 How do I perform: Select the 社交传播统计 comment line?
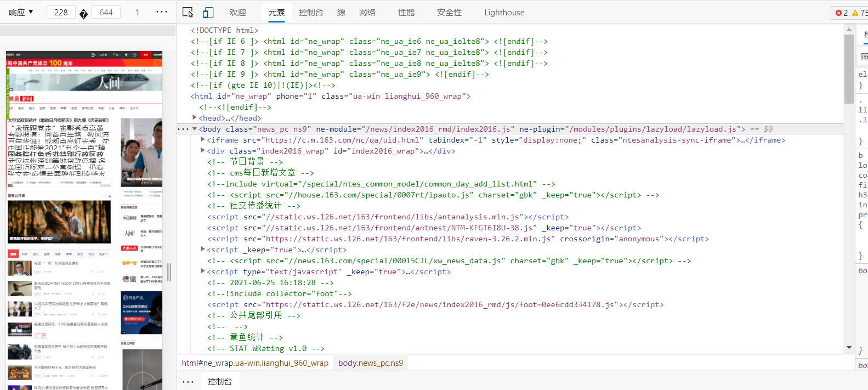(254, 206)
